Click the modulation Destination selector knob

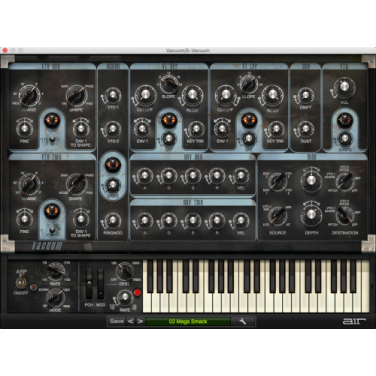[345, 216]
